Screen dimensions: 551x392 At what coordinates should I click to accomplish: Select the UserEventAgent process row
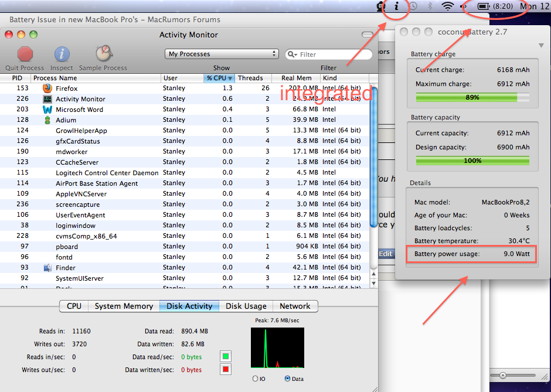tap(185, 215)
